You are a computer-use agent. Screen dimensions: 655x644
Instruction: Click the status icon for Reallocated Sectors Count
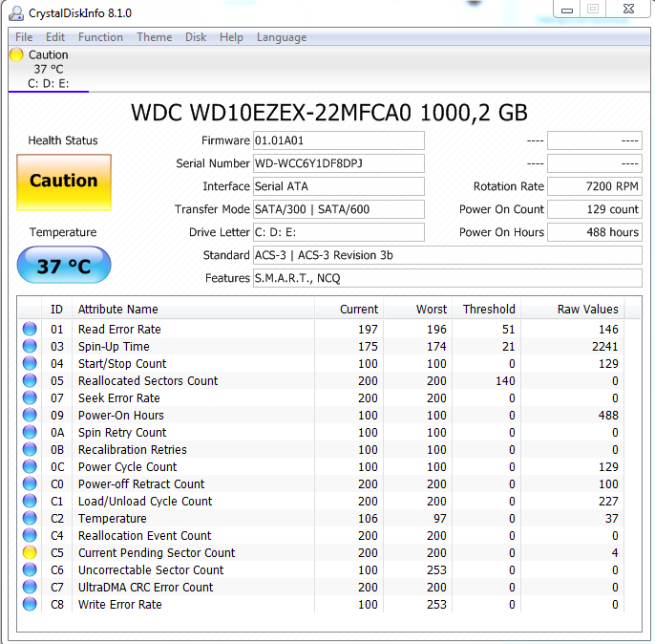(30, 380)
